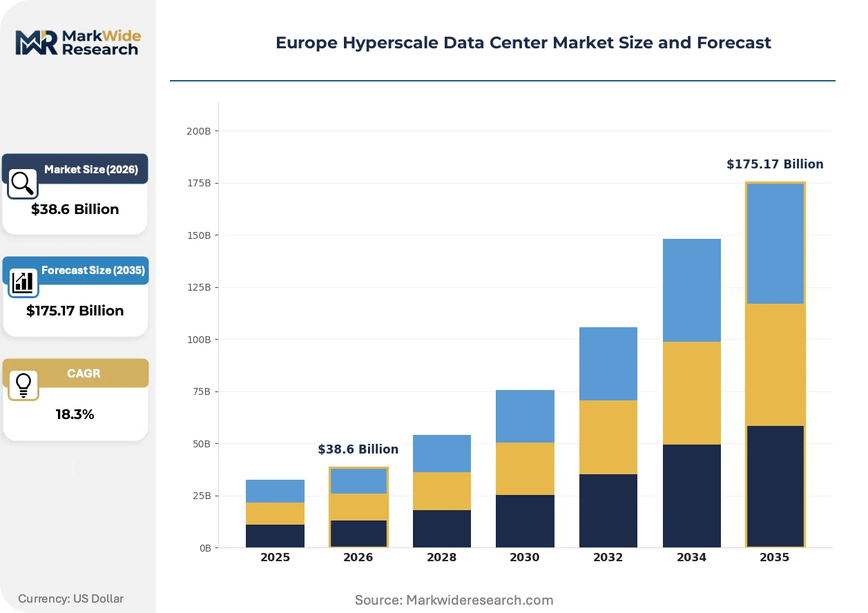The image size is (868, 613).
Task: Click the 18.3% CAGR value
Action: coord(75,414)
